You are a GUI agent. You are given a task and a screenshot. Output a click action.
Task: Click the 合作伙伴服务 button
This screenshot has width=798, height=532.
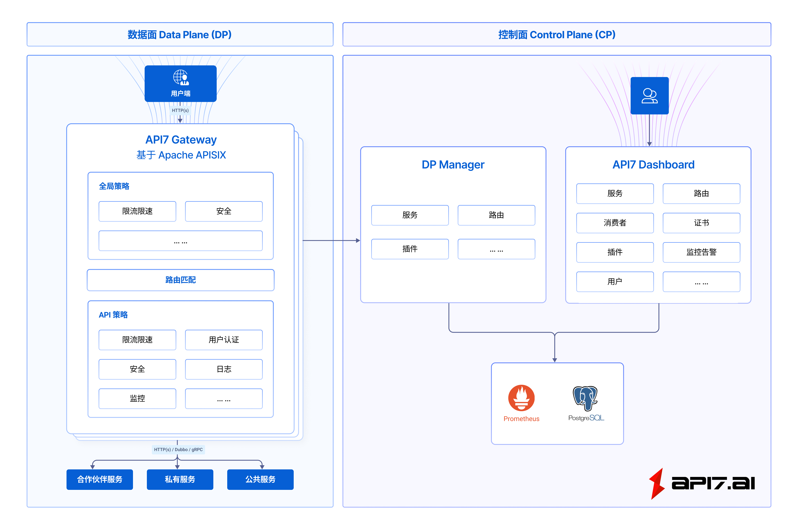[x=100, y=479]
